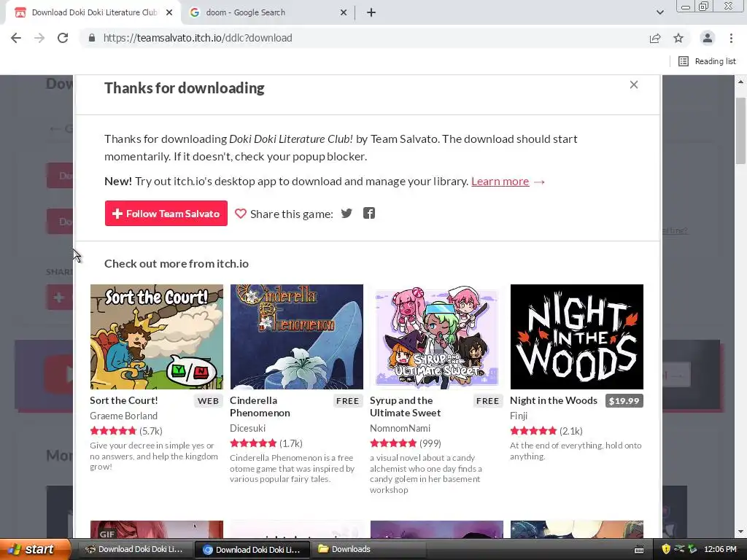Viewport: 747px width, 560px height.
Task: Click the Night in the Woods title link
Action: (x=554, y=400)
